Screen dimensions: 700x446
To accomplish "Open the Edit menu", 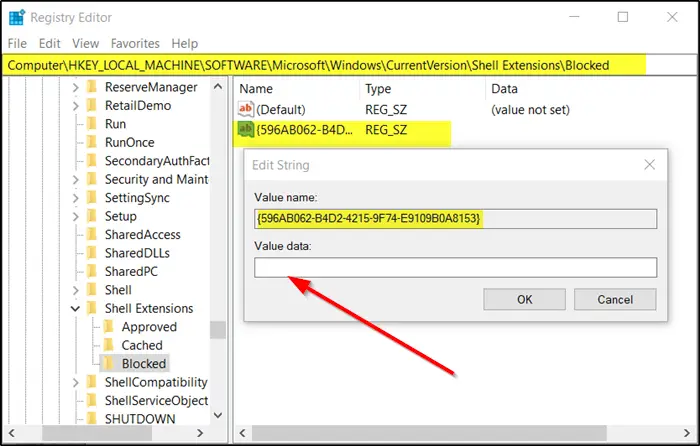I will 50,43.
